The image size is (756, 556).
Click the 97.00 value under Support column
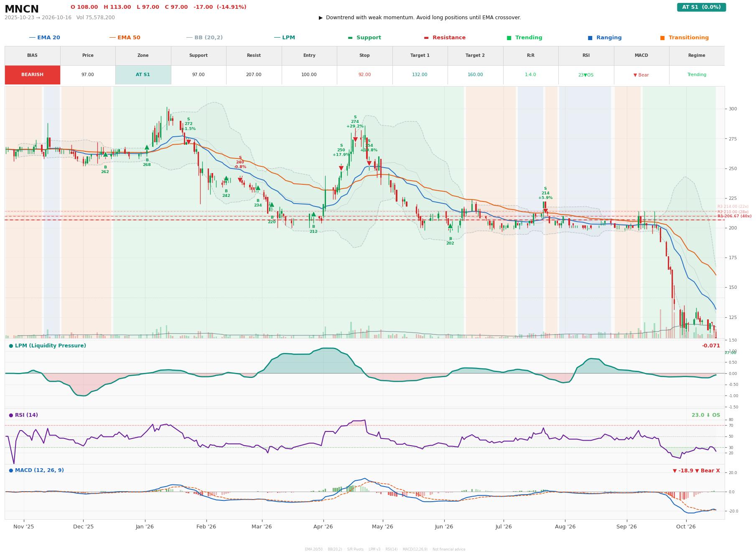point(199,75)
